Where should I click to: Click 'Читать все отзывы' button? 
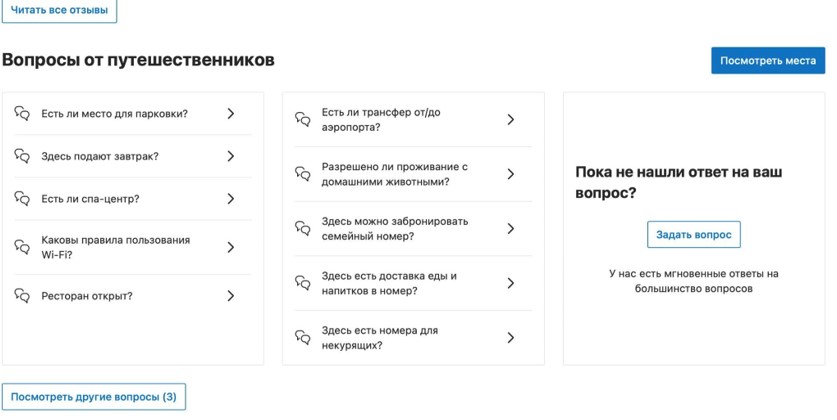(x=59, y=9)
